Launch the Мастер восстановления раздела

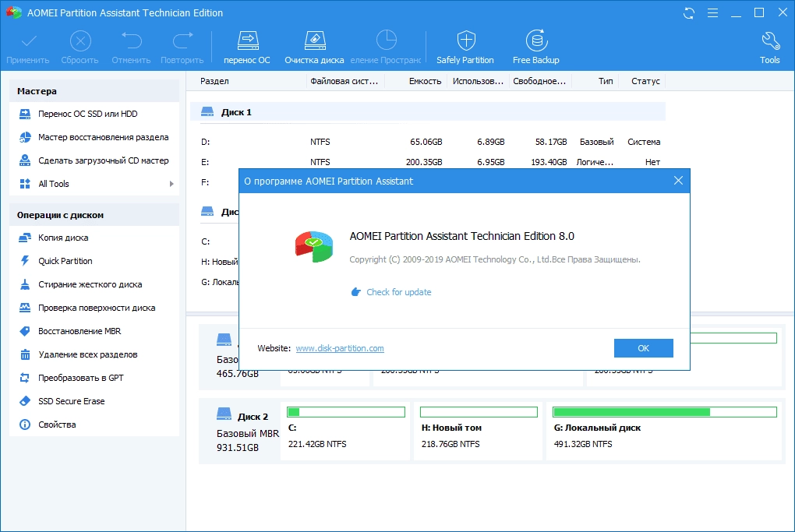pos(94,137)
